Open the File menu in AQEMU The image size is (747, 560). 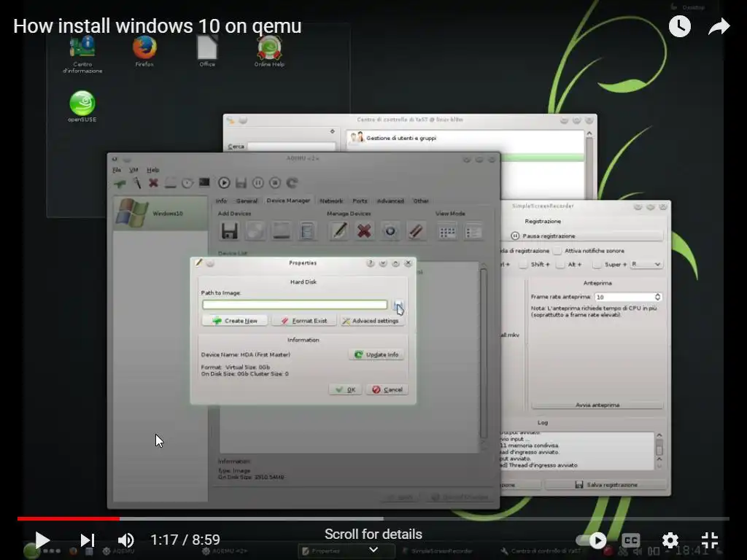tap(117, 170)
